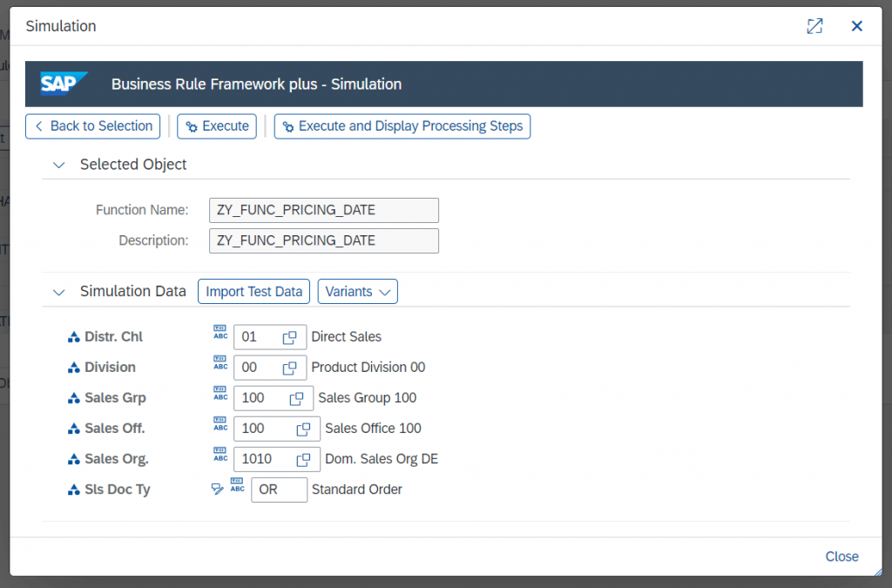The width and height of the screenshot is (892, 588).
Task: Click the 'Sales Office 100' description text
Action: pyautogui.click(x=373, y=429)
